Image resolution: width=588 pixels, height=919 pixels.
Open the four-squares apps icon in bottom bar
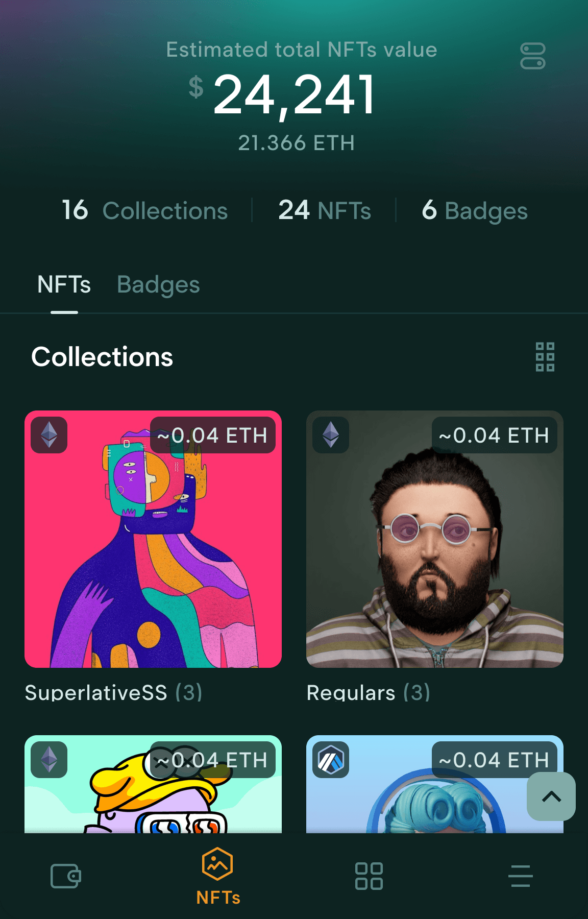pyautogui.click(x=369, y=876)
